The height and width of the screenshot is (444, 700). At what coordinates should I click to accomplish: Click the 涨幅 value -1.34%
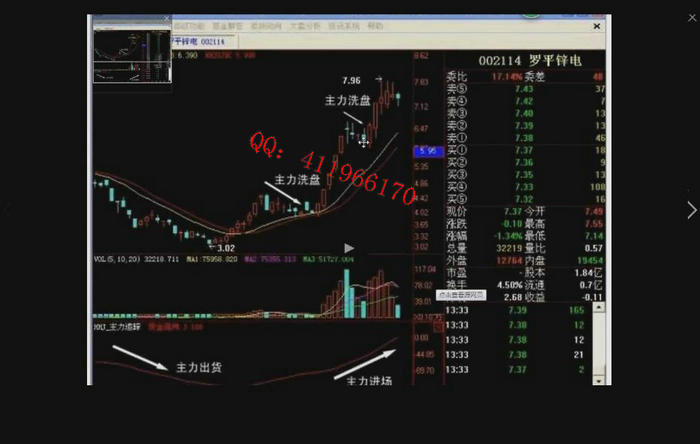(x=508, y=236)
